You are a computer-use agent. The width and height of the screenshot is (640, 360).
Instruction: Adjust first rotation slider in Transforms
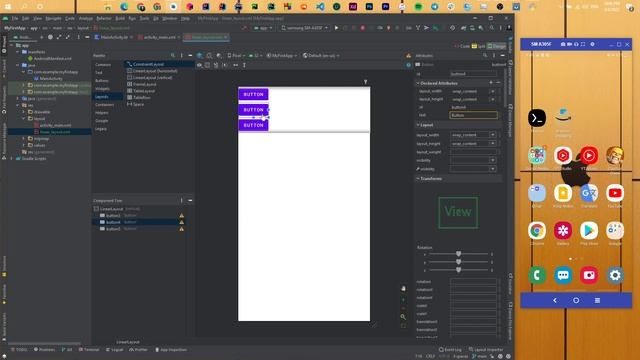coord(458,254)
